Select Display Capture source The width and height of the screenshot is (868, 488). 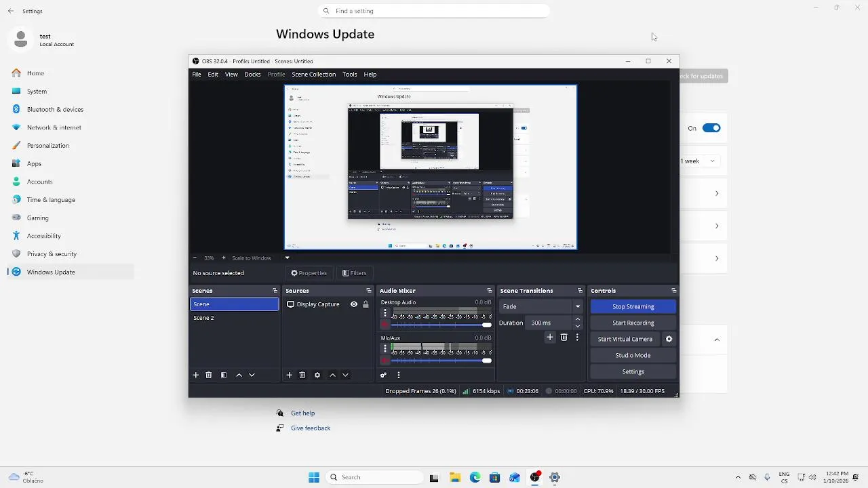pyautogui.click(x=318, y=304)
